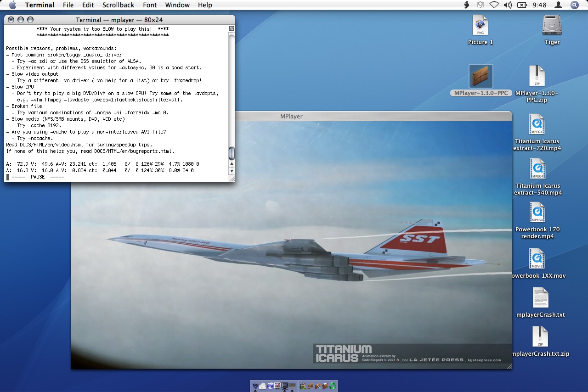Screen dimensions: 588x392
Task: Open Mail from the Dock
Action: coord(262,386)
